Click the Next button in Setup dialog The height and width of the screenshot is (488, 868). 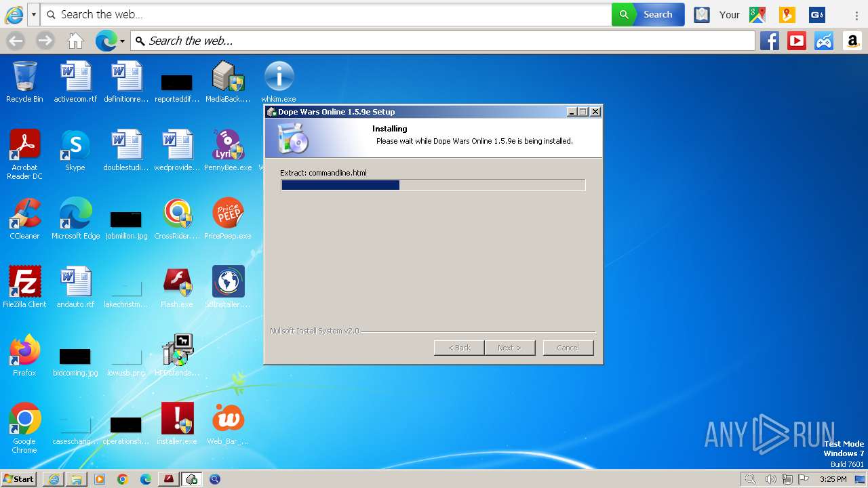coord(509,348)
